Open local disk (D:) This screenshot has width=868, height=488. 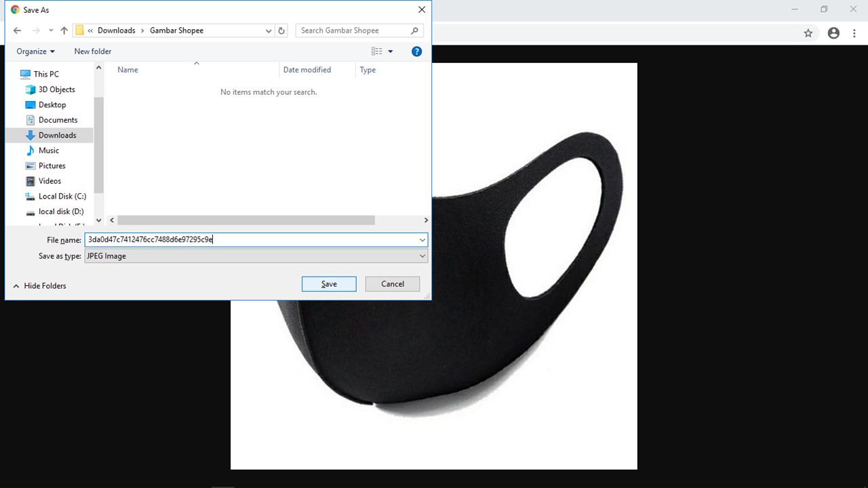(61, 211)
